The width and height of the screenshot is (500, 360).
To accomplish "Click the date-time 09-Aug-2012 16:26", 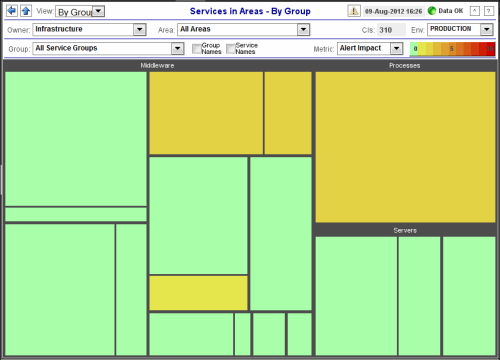I will coord(393,11).
